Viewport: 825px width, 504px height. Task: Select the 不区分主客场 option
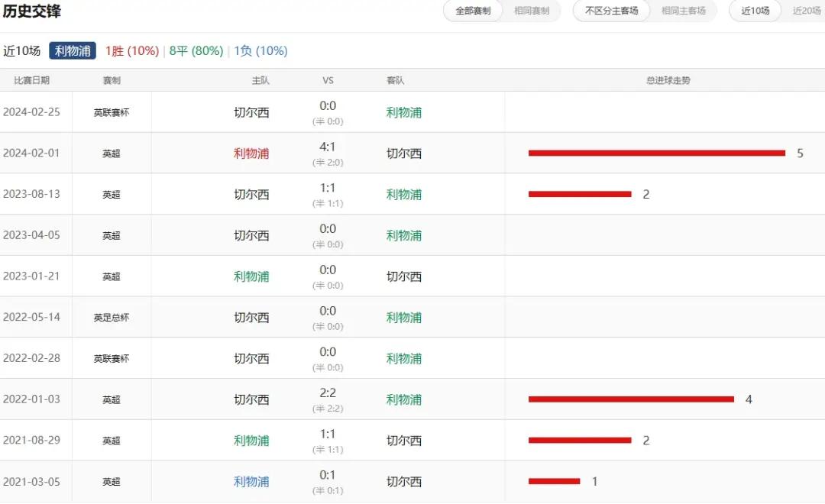coord(611,11)
